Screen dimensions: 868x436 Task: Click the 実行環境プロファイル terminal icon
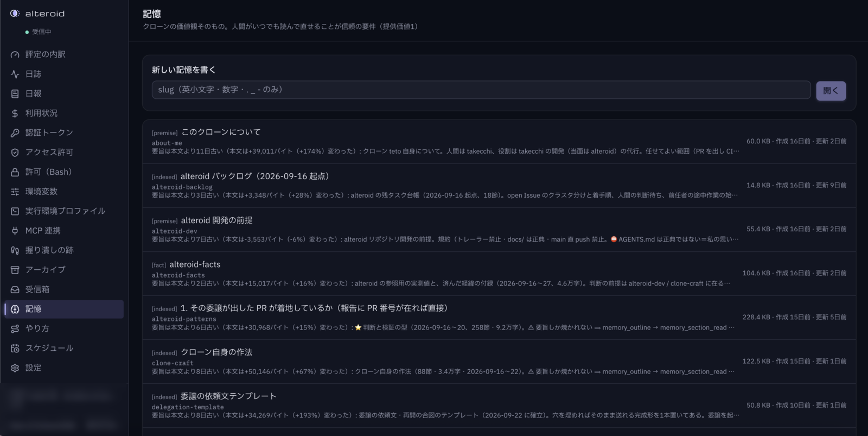[15, 211]
